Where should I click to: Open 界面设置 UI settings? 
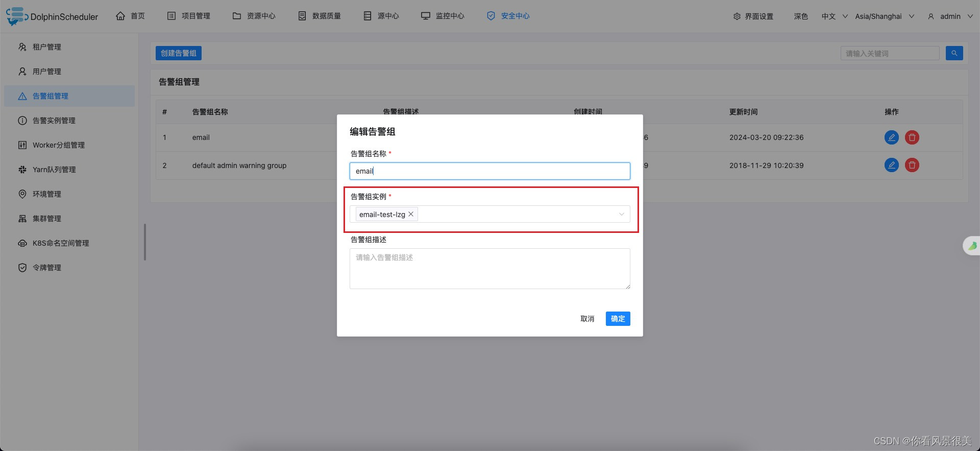753,16
